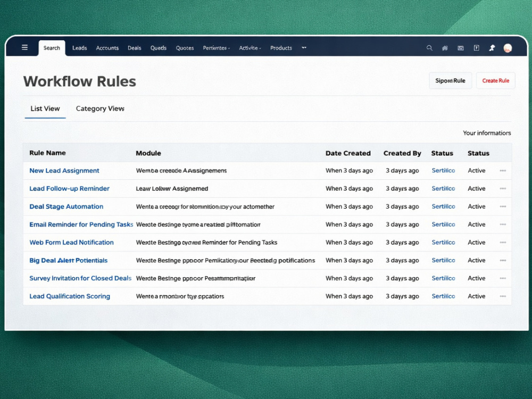The height and width of the screenshot is (399, 532).
Task: Click Sertilco link in Big Deal Alert row
Action: coord(443,261)
